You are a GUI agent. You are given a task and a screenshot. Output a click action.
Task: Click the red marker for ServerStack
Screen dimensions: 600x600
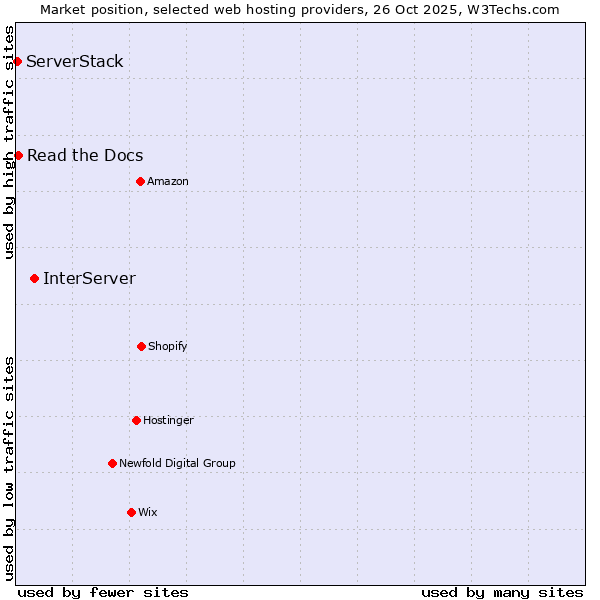pos(17,62)
